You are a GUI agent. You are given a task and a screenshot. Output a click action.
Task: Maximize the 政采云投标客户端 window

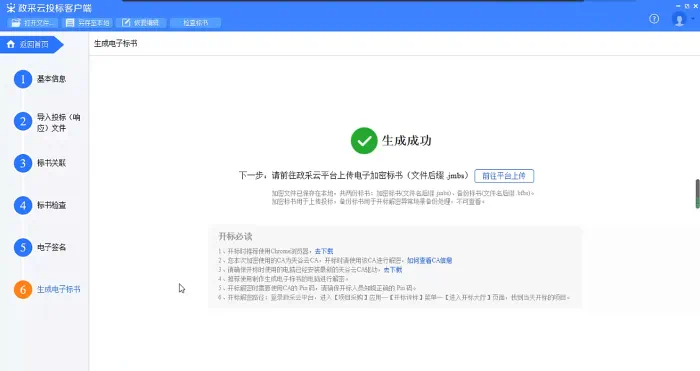point(687,6)
